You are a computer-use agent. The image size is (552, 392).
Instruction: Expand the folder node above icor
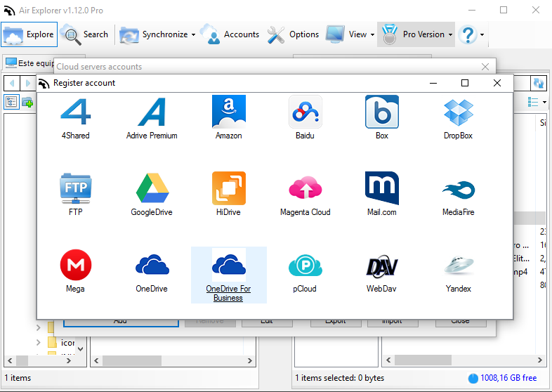click(39, 327)
